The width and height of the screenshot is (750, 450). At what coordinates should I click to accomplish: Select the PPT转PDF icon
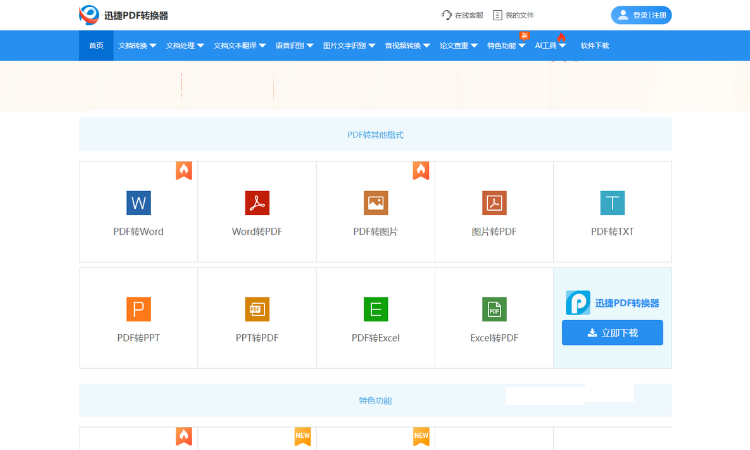coord(257,309)
